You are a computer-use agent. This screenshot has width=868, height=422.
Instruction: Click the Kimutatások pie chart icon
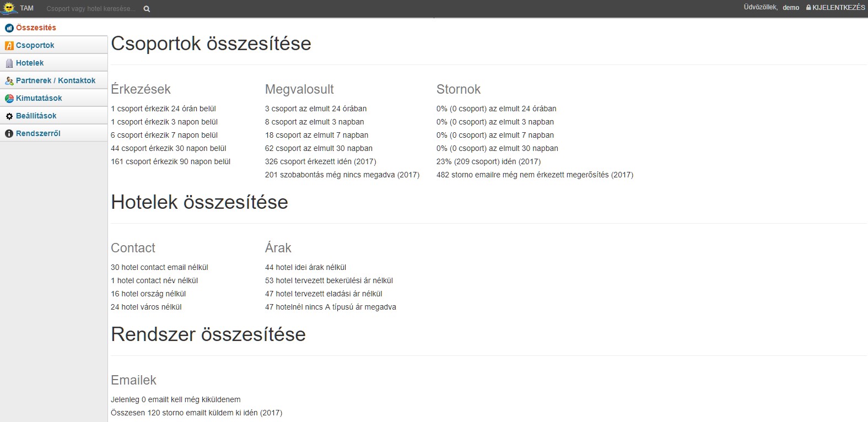point(9,99)
